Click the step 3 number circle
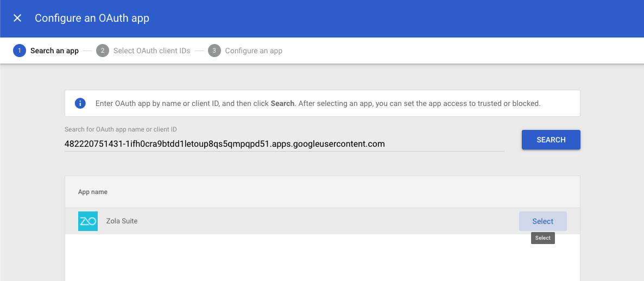 point(214,51)
